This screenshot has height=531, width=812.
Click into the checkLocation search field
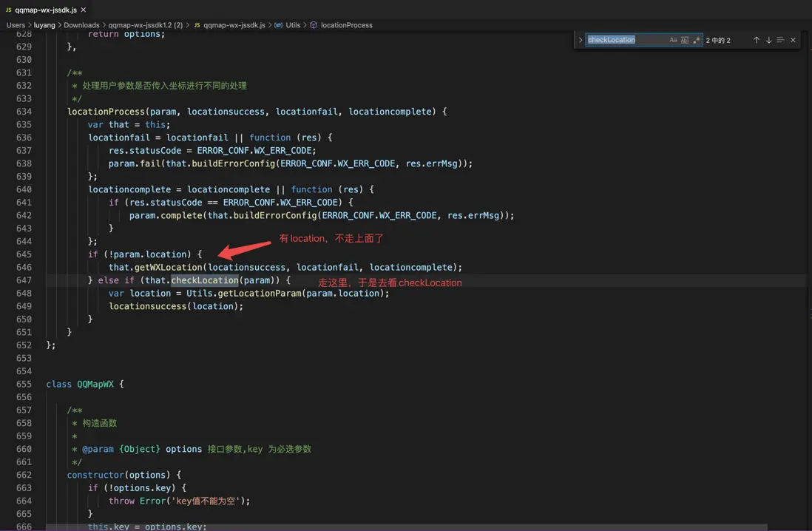pyautogui.click(x=626, y=40)
